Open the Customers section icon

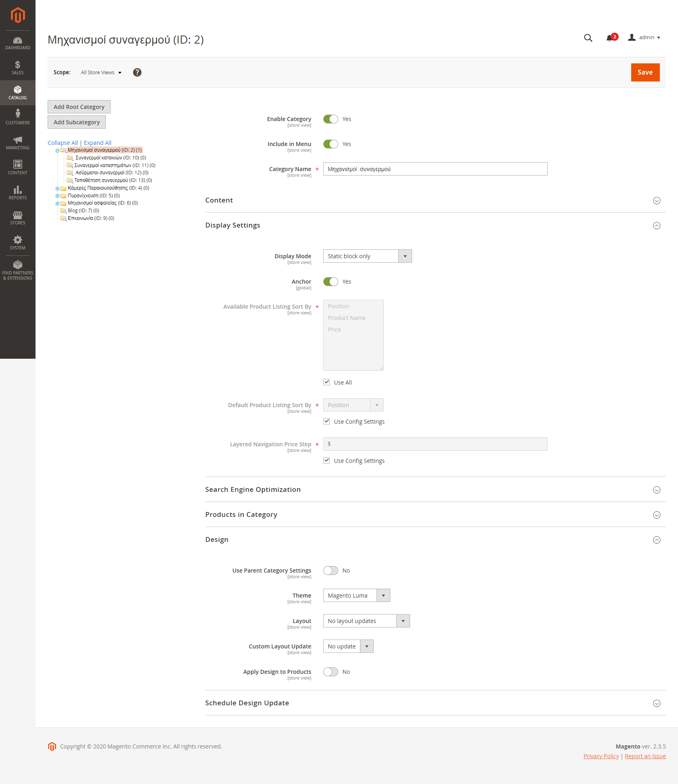pos(17,117)
